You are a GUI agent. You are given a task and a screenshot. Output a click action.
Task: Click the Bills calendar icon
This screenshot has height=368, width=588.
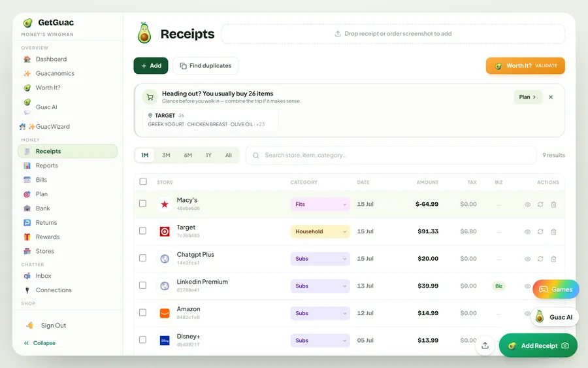[27, 180]
